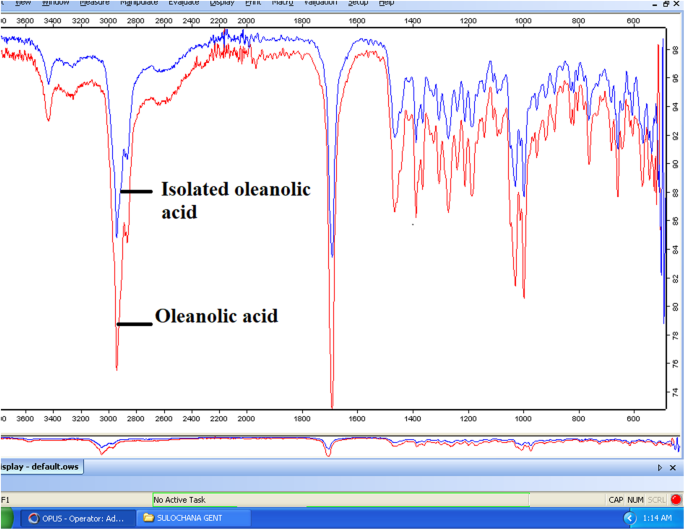Open the Measure menu
The height and width of the screenshot is (530, 685).
click(94, 3)
